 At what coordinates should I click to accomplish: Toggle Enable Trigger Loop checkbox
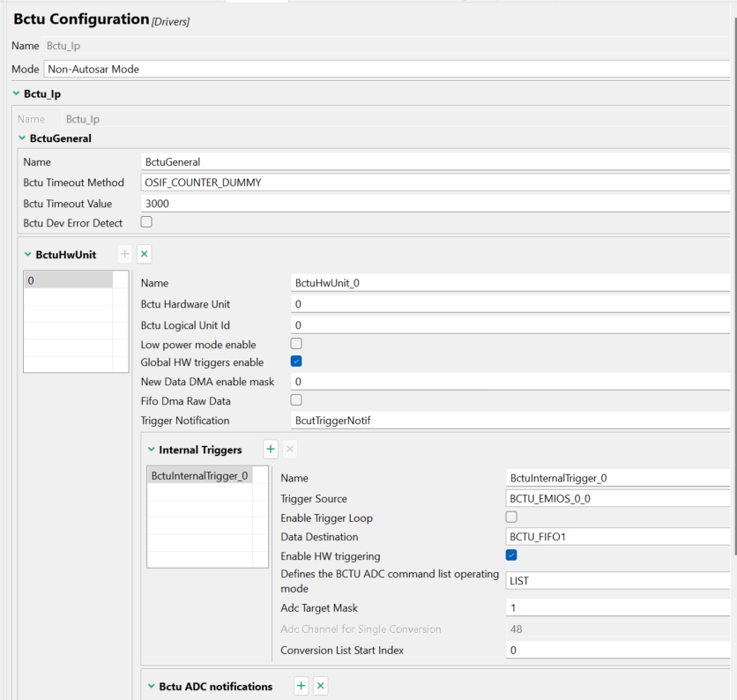tap(511, 517)
